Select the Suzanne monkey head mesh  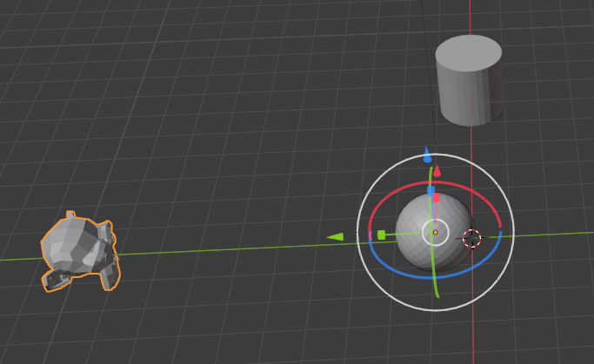[x=79, y=252]
